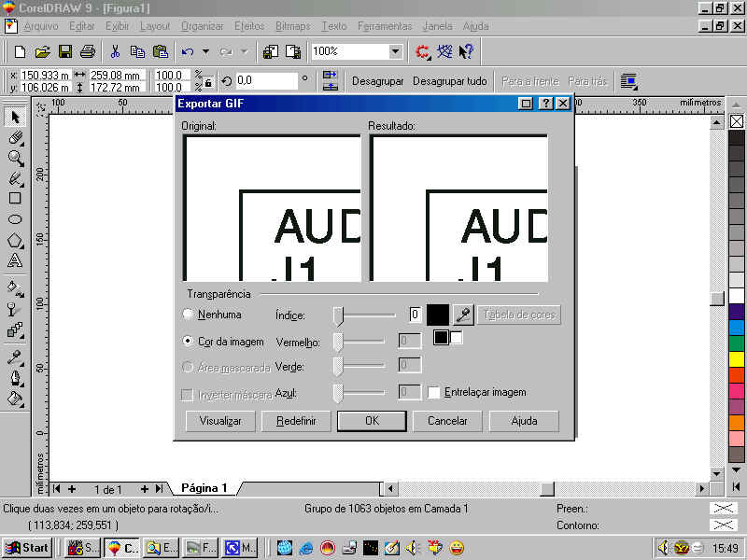Select the Outline pen tool
Viewport: 747px width, 560px height.
click(15, 378)
